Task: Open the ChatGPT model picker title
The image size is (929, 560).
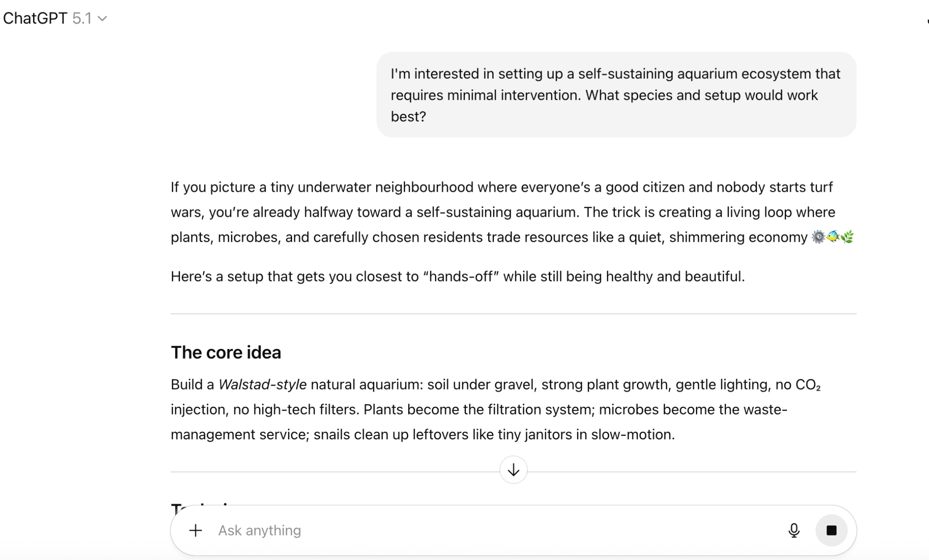Action: pos(35,18)
